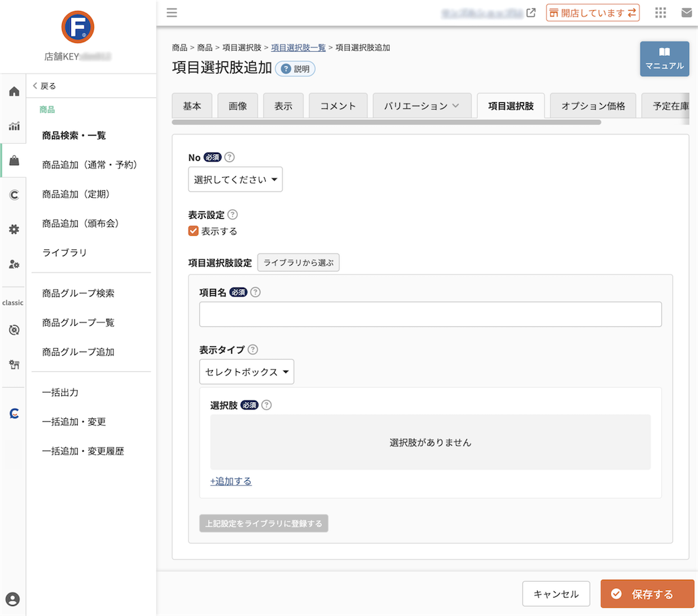The height and width of the screenshot is (616, 698).
Task: Switch to the コメント tab
Action: pos(338,106)
